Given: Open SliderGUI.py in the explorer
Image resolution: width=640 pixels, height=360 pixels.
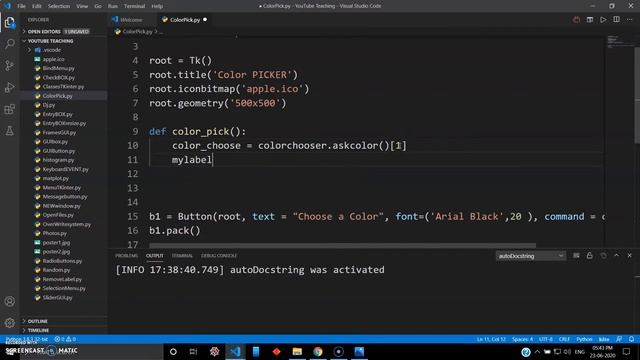Looking at the screenshot, I should [x=57, y=298].
